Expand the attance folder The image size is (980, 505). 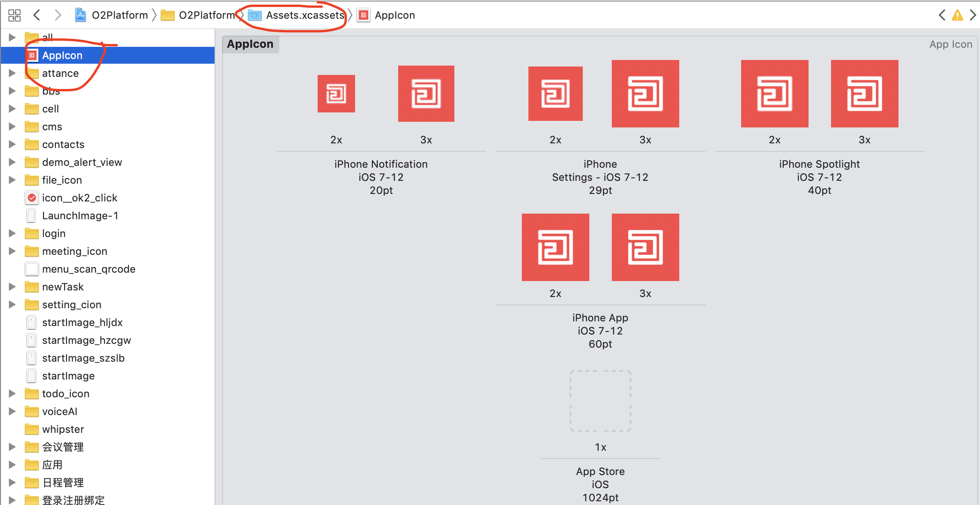pyautogui.click(x=12, y=73)
